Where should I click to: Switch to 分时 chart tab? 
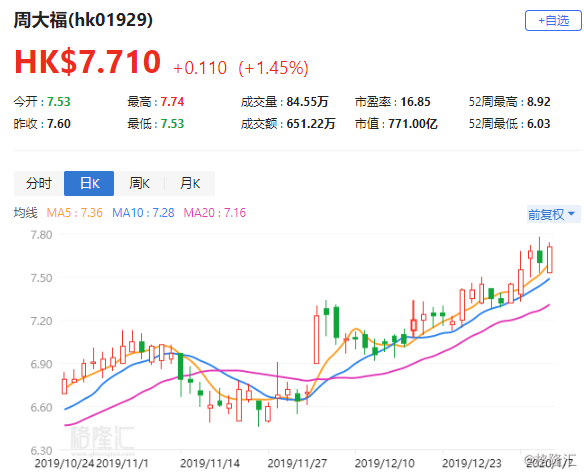coord(39,183)
